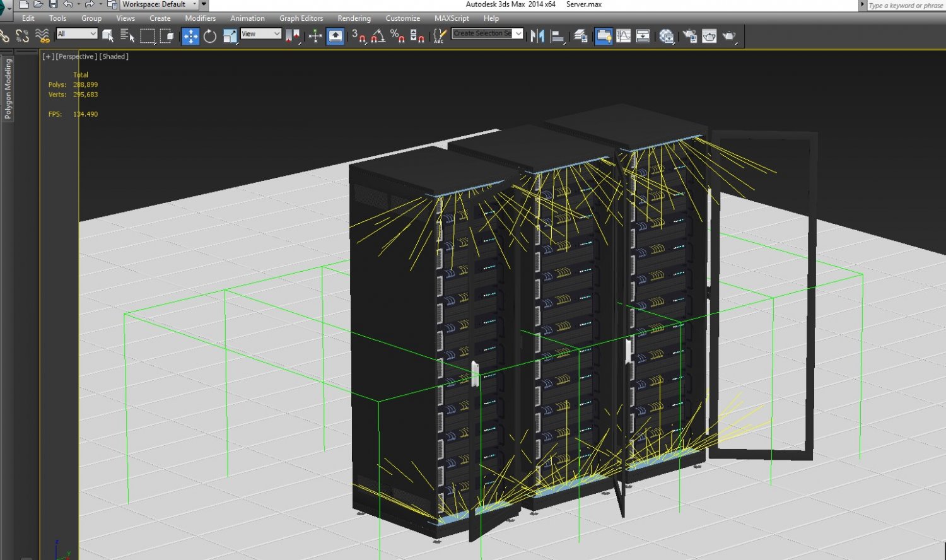The image size is (946, 560).
Task: Toggle the 3D Snaps button
Action: click(x=359, y=36)
